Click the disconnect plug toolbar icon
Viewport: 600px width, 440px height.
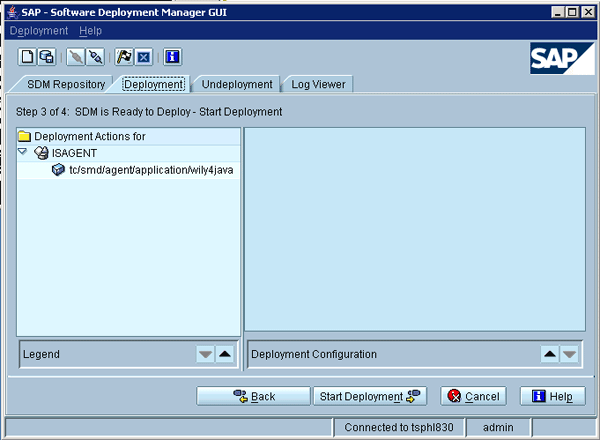pyautogui.click(x=95, y=57)
